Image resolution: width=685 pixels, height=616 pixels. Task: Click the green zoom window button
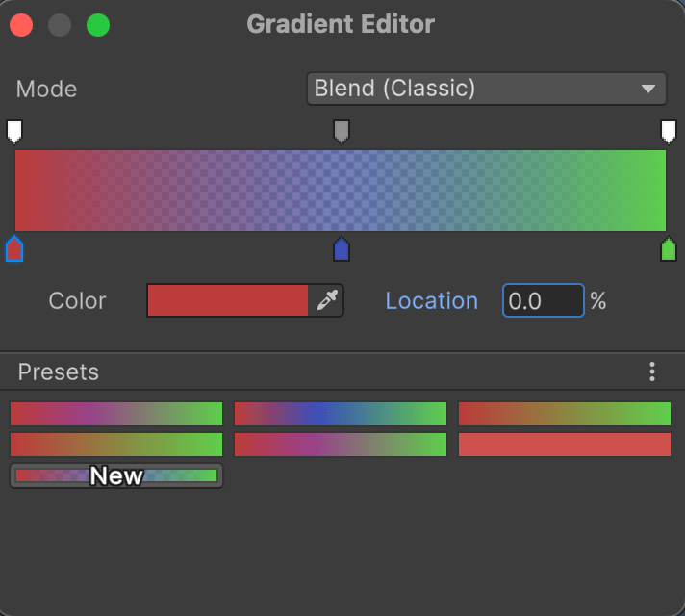click(x=98, y=25)
